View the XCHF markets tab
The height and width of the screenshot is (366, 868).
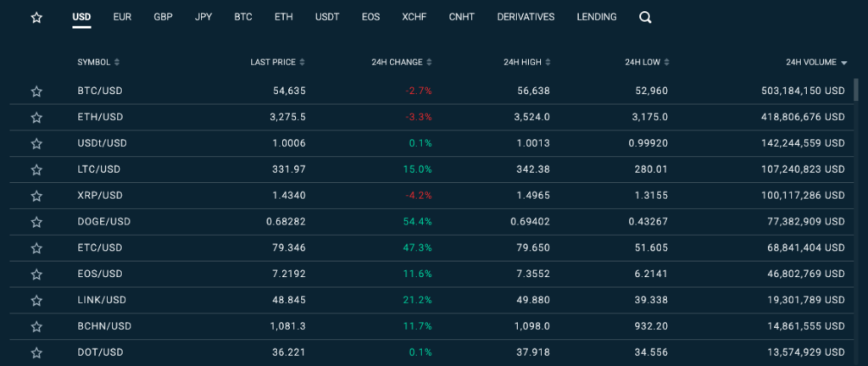tap(415, 17)
